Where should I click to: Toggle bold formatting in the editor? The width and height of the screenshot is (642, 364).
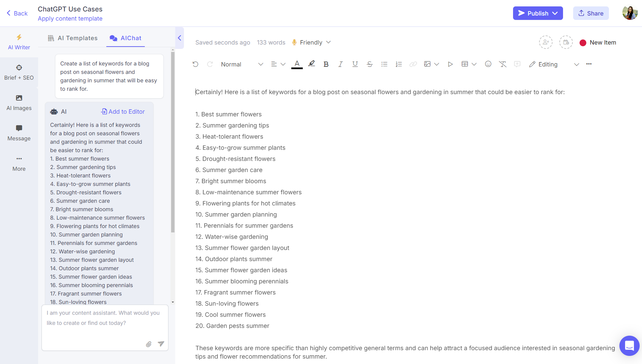326,64
